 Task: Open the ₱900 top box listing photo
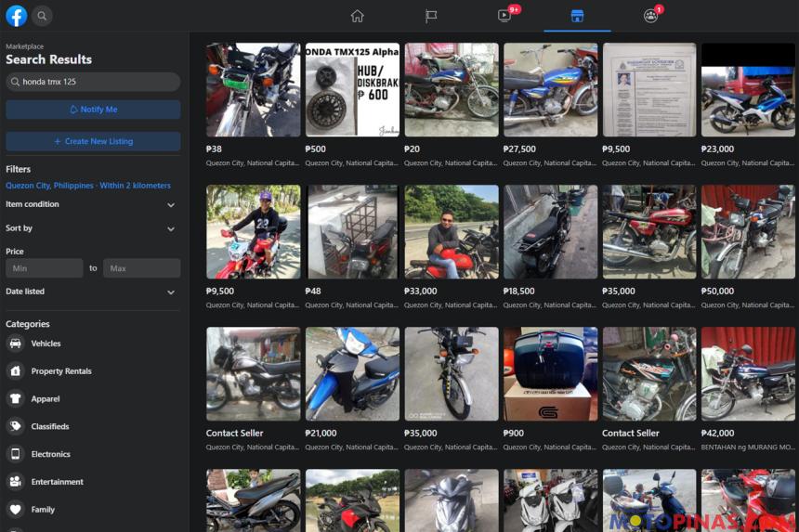[x=550, y=373]
